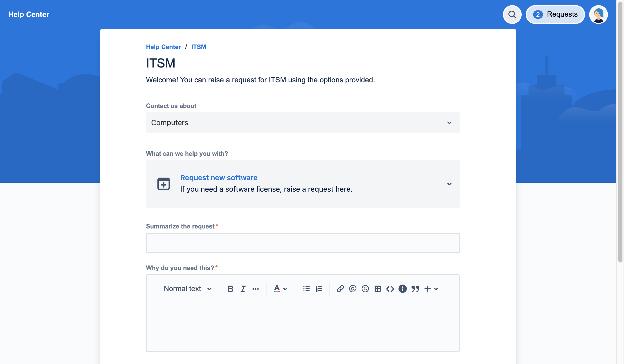624x364 pixels.
Task: Click the italic formatting icon
Action: pyautogui.click(x=243, y=288)
